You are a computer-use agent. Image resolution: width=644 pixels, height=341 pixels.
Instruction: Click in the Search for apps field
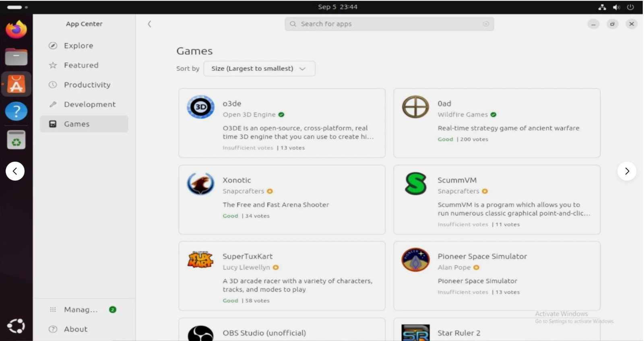click(x=389, y=24)
